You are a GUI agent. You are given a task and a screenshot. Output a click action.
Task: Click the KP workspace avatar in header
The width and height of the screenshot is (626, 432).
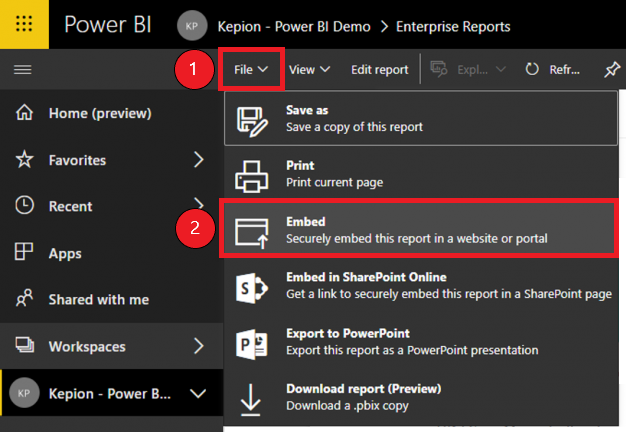coord(192,26)
